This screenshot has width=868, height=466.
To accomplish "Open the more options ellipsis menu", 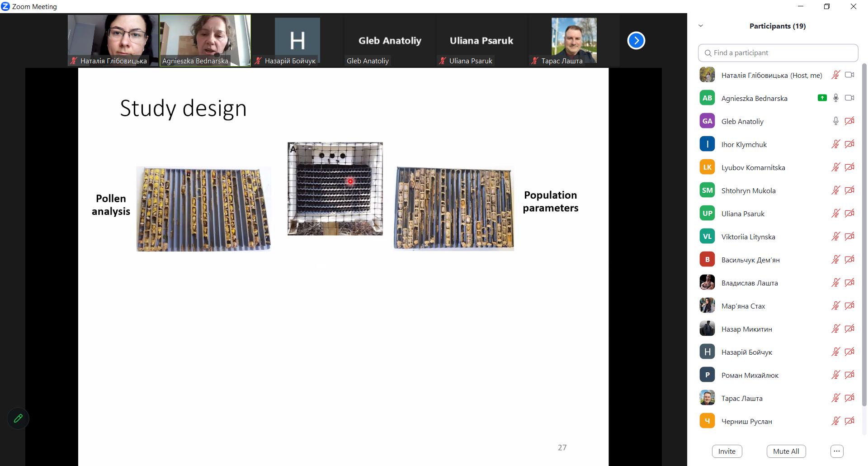I will pos(837,451).
